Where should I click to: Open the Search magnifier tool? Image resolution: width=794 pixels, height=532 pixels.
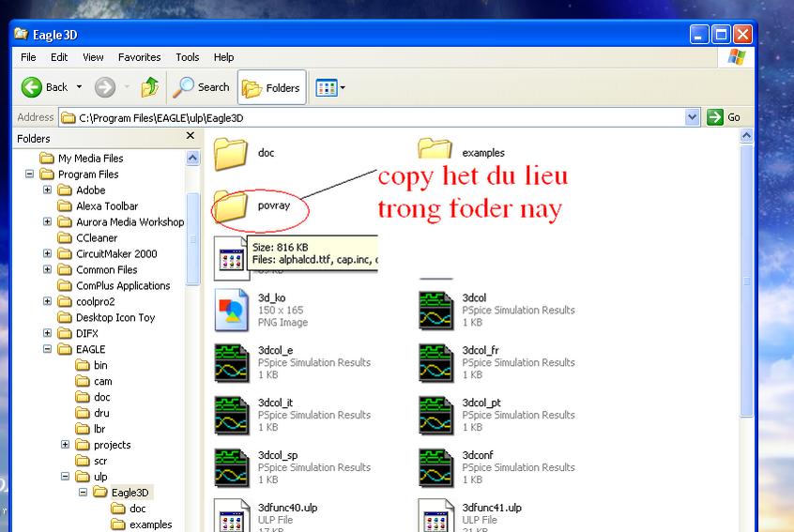coord(201,87)
